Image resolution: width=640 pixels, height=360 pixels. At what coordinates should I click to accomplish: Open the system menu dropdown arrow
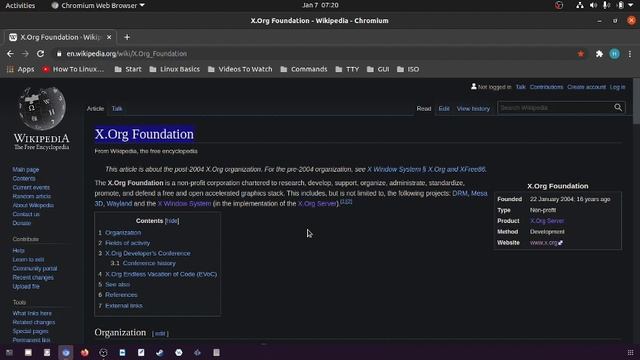(x=631, y=5)
